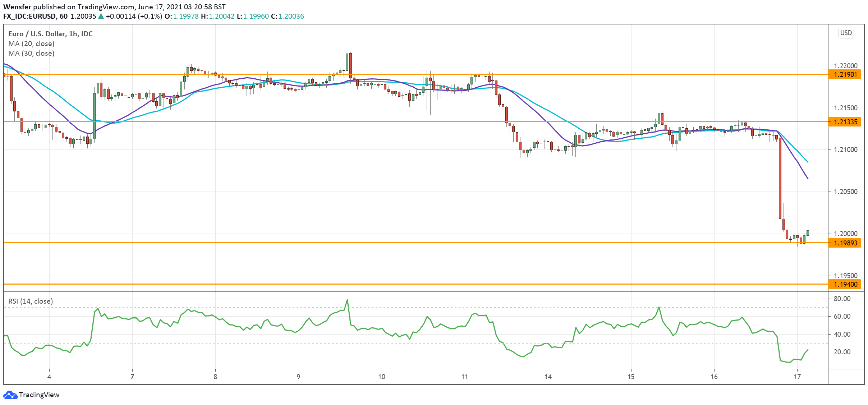Viewport: 868px width, 405px height.
Task: Click the green up-triangle change indicator
Action: [x=101, y=16]
